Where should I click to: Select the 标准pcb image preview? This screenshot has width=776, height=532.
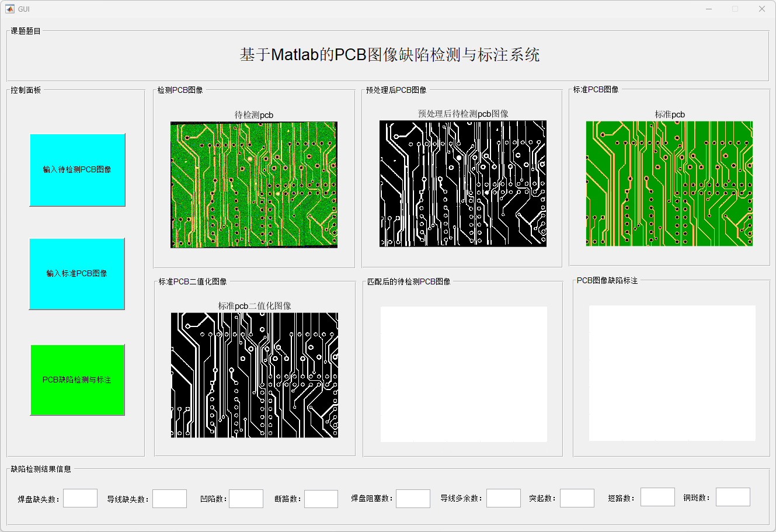669,185
